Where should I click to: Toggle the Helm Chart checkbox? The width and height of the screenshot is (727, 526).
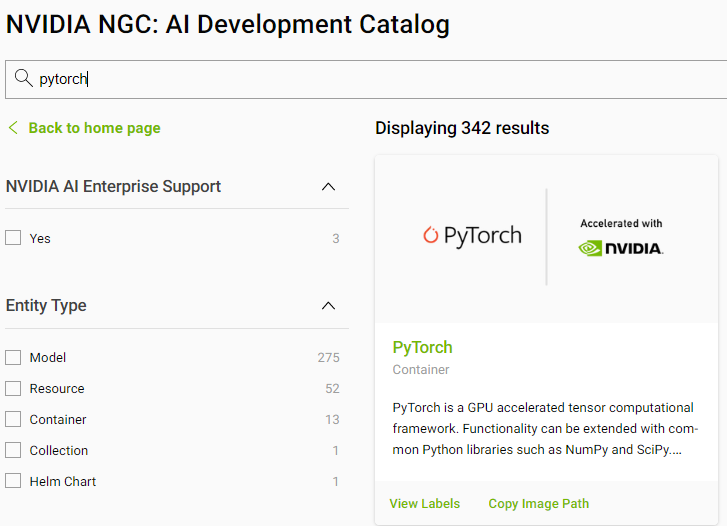point(13,481)
